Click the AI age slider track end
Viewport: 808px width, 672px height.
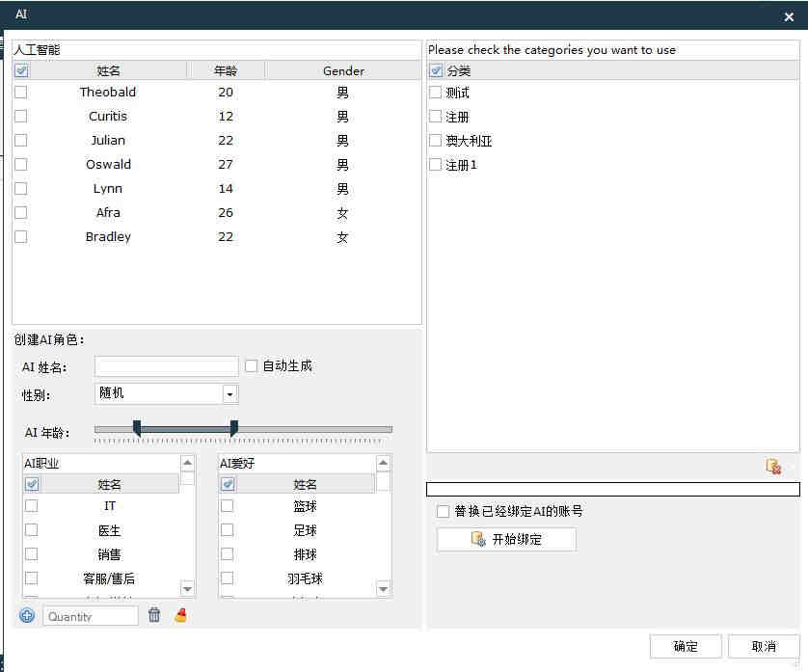pyautogui.click(x=390, y=429)
